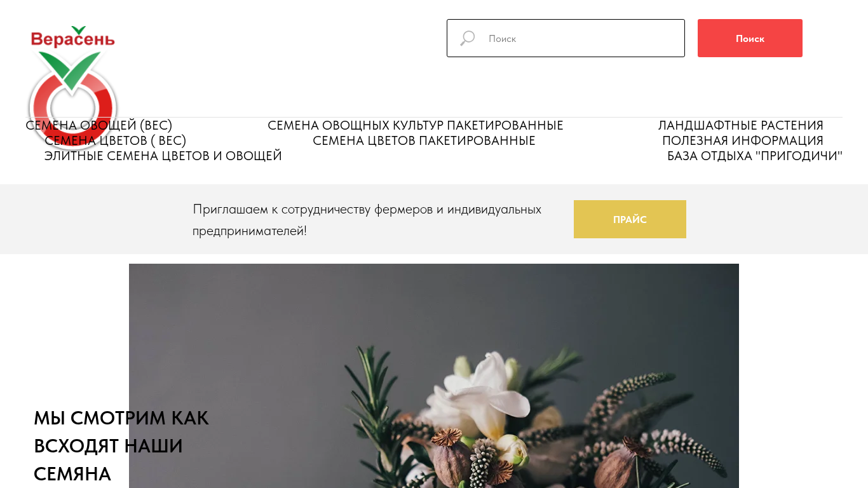Go to Элитные семена цветов и овощей
Viewport: 868px width, 488px height.
point(163,156)
